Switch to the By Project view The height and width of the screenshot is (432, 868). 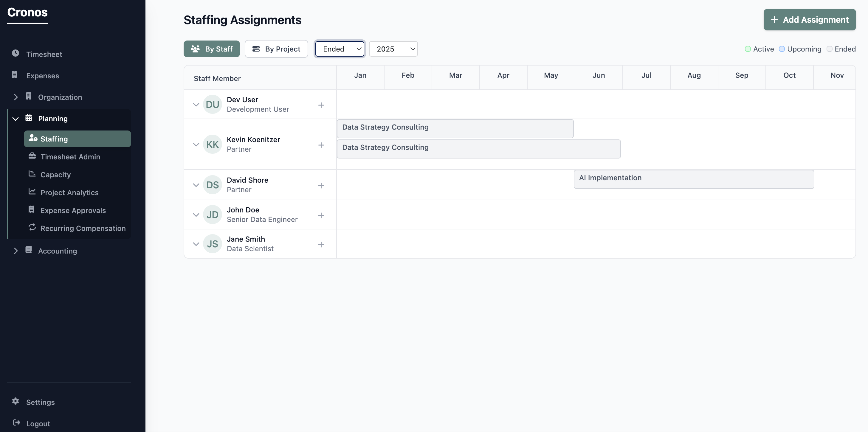pos(276,49)
